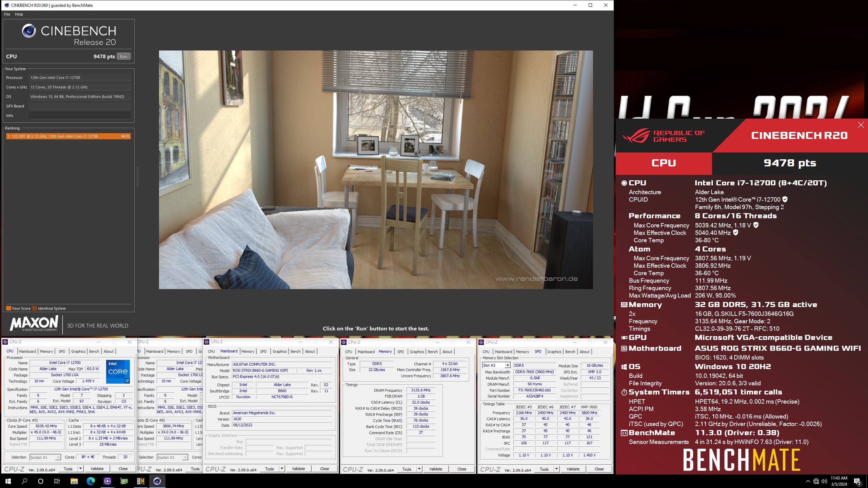Show hidden system tray icons
The height and width of the screenshot is (488, 868).
(x=808, y=481)
